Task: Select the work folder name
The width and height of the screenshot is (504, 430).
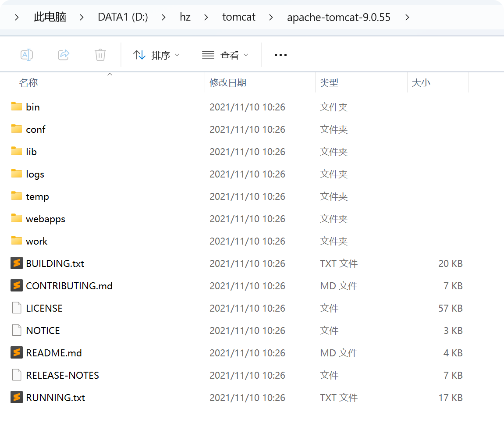Action: tap(37, 242)
